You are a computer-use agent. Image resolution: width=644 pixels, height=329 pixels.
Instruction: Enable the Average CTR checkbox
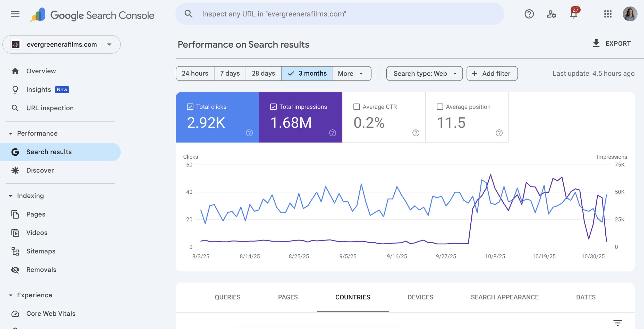[x=357, y=107]
